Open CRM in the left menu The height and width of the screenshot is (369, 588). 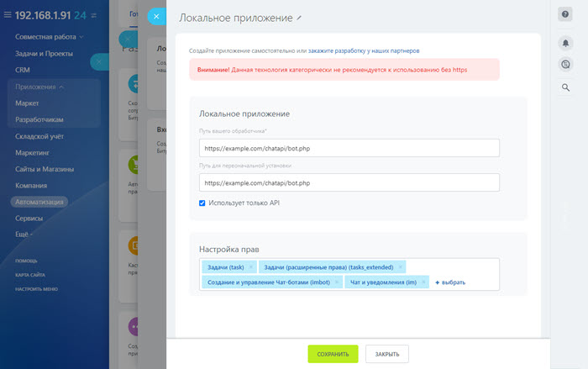coord(23,70)
